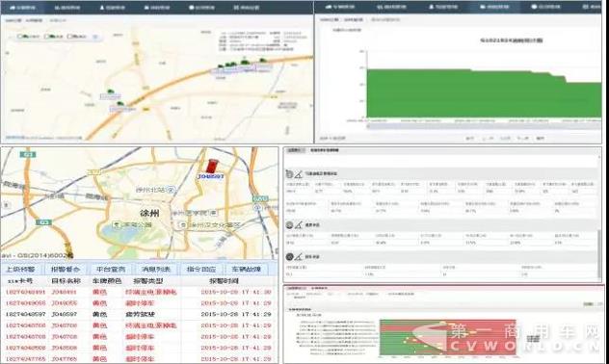This screenshot has height=364, width=609.
Task: Select the 指令回应 tab
Action: [201, 269]
